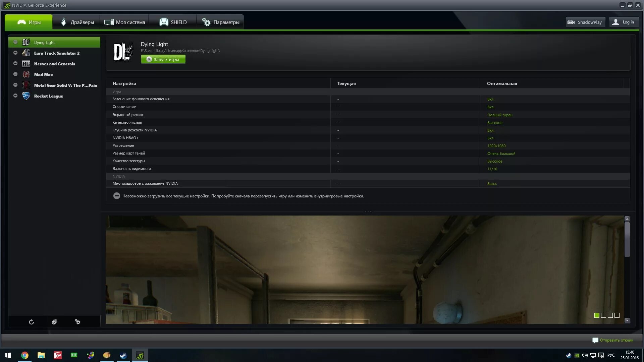Open Steam from the taskbar
644x362 pixels.
(123, 355)
